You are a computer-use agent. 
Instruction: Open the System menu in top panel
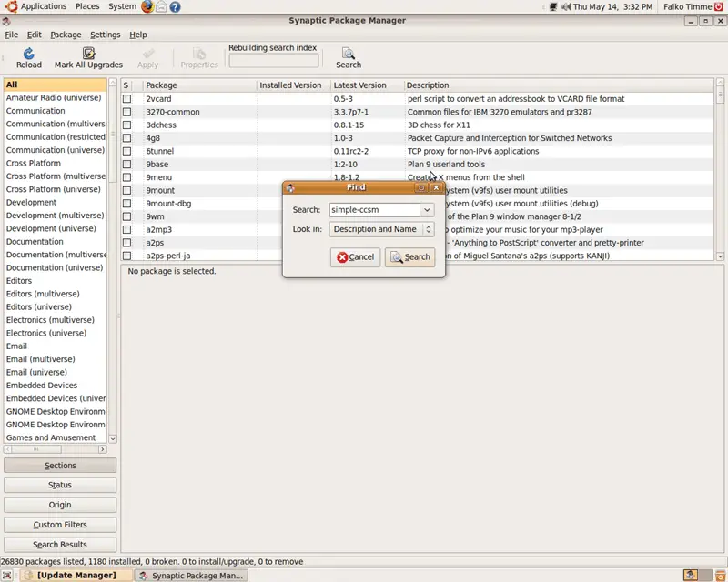pyautogui.click(x=122, y=6)
